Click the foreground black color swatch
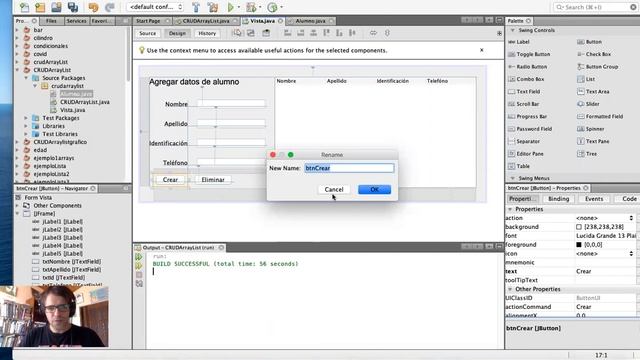 (x=579, y=244)
